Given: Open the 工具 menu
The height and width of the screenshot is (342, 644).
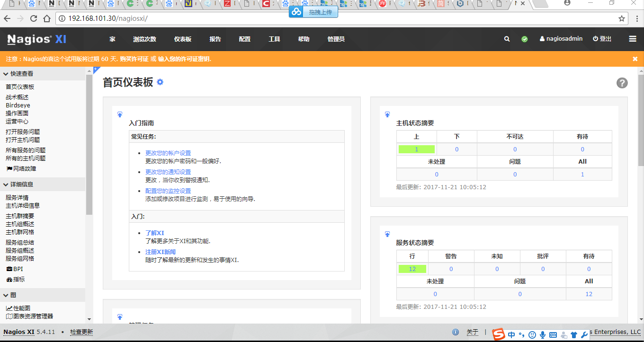Looking at the screenshot, I should [274, 39].
